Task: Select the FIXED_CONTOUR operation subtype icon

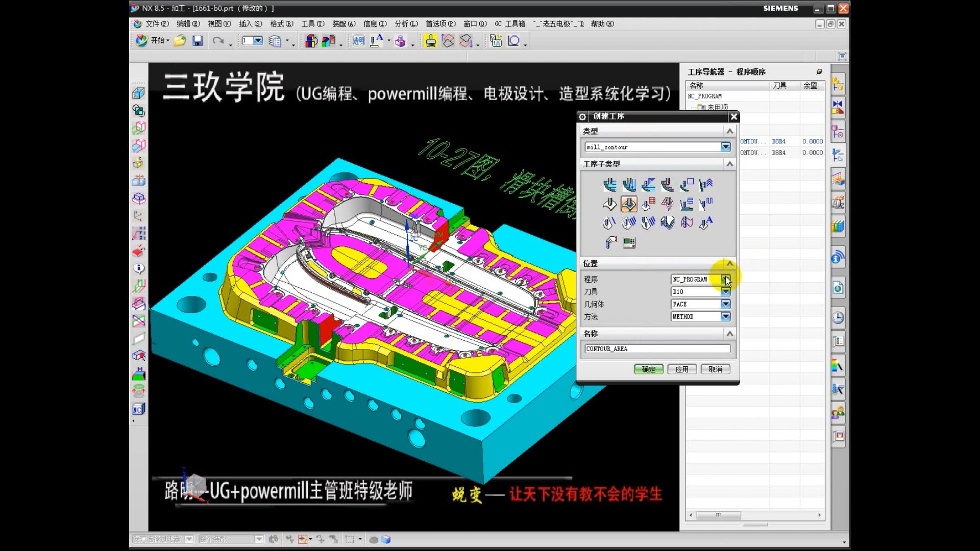Action: pyautogui.click(x=610, y=204)
